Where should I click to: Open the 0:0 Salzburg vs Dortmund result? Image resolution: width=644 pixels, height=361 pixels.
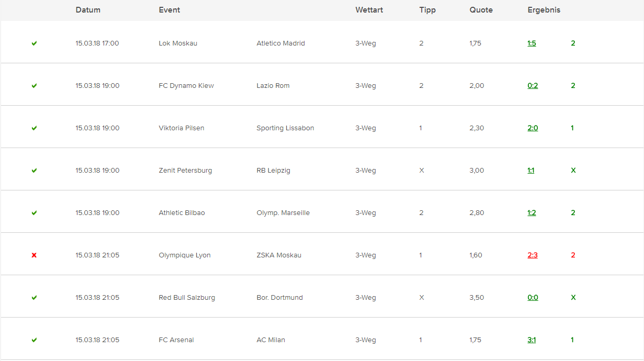pyautogui.click(x=533, y=298)
